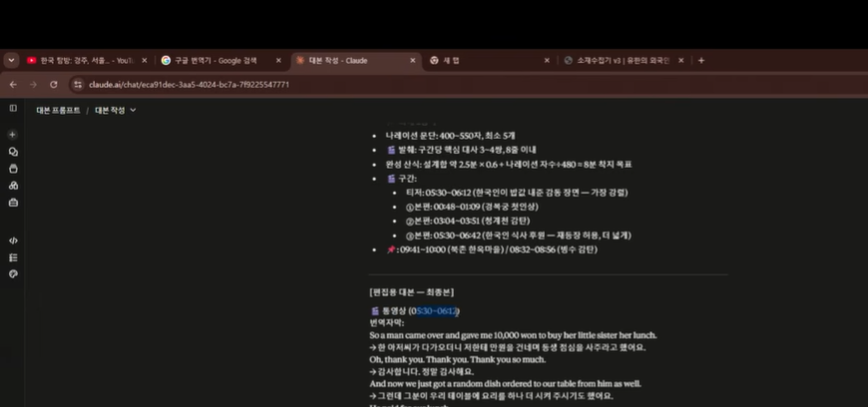Viewport: 868px width, 407px height.
Task: Open the tab search dropdown arrow
Action: (11, 61)
